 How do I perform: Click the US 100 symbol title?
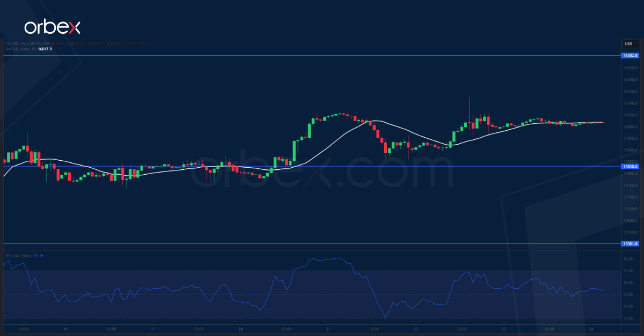click(27, 43)
